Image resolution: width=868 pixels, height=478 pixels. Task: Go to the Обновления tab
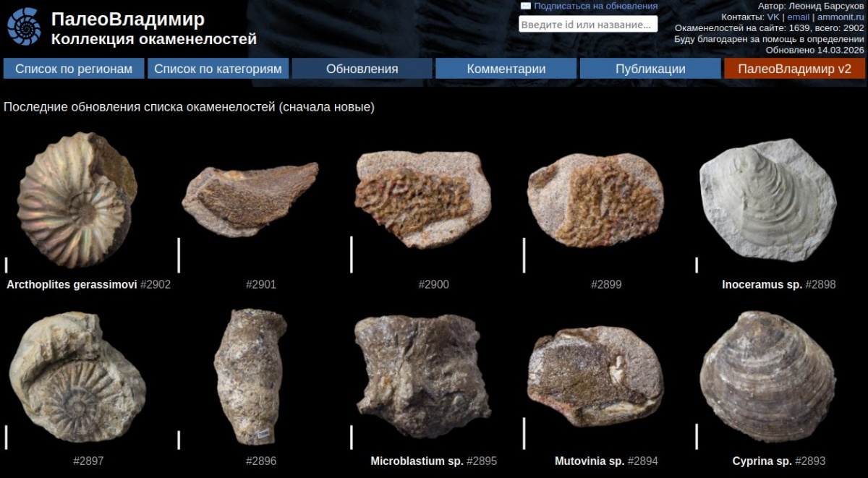click(x=362, y=69)
